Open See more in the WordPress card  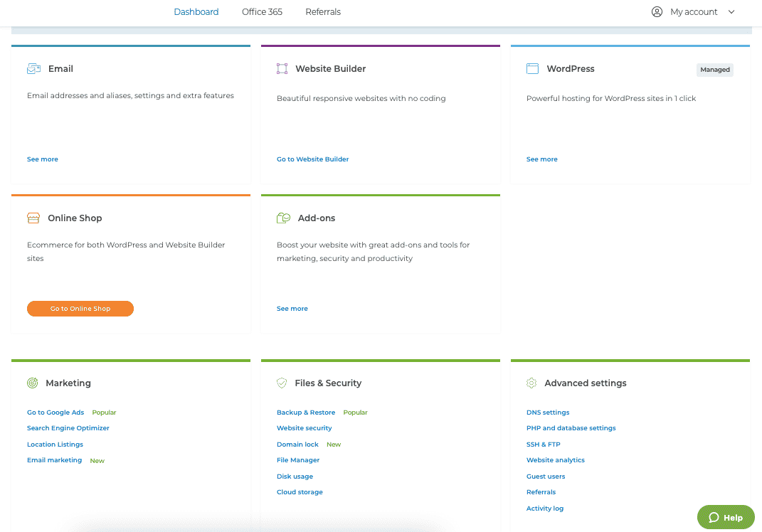tap(542, 159)
